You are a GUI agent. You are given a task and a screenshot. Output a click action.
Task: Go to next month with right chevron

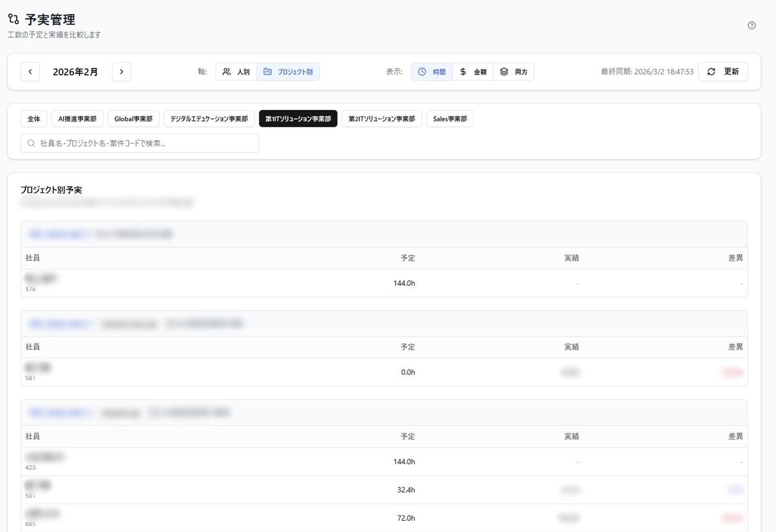pyautogui.click(x=121, y=72)
